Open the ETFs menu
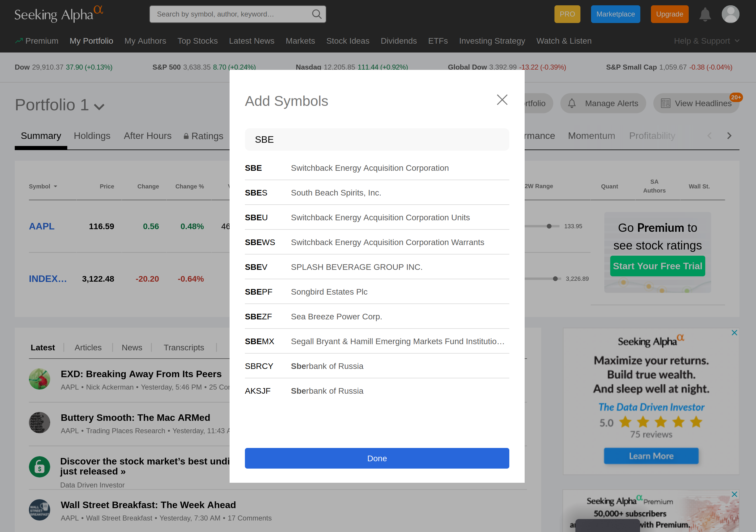This screenshot has width=756, height=532. [x=438, y=41]
